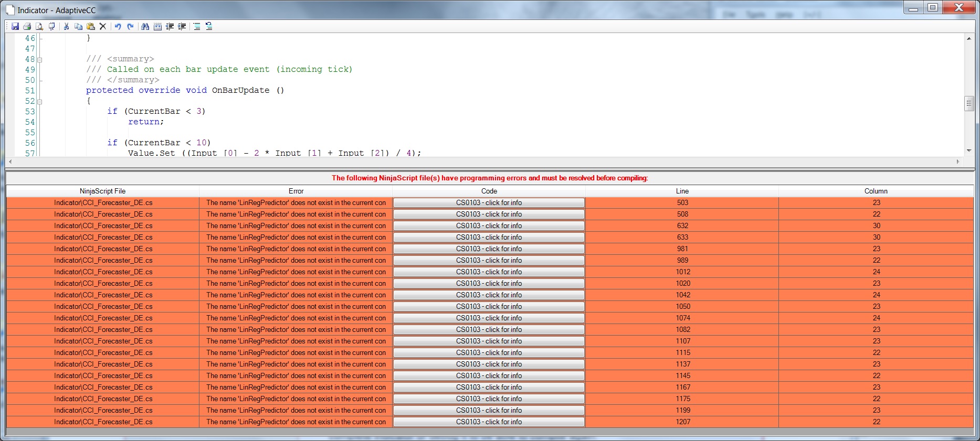Viewport: 980px width, 441px height.
Task: Undo the last edit
Action: [118, 26]
